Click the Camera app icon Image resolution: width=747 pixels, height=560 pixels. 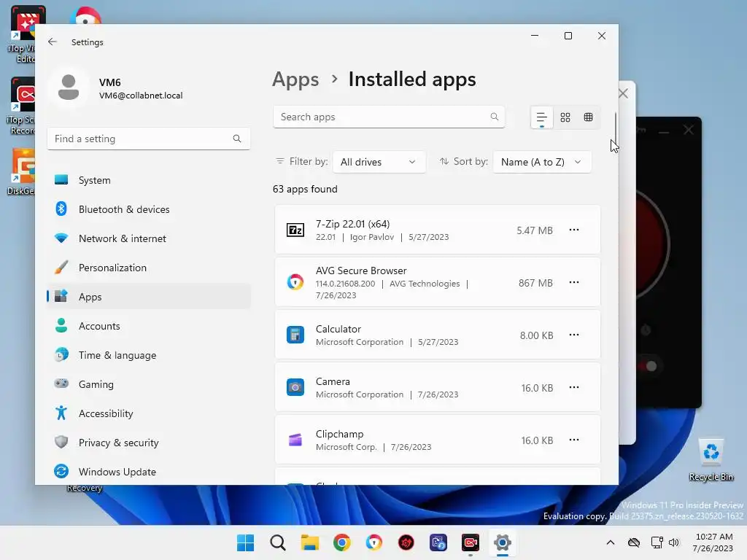[x=295, y=387]
